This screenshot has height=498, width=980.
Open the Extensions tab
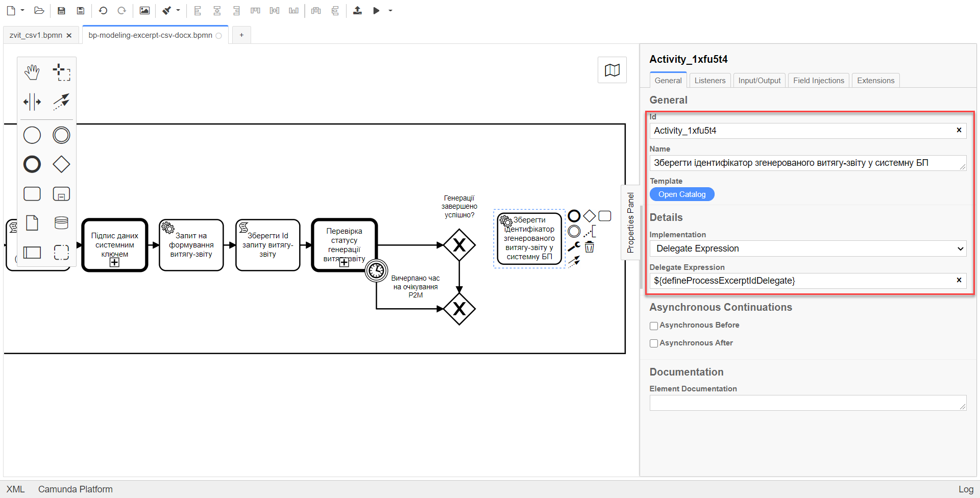[876, 80]
